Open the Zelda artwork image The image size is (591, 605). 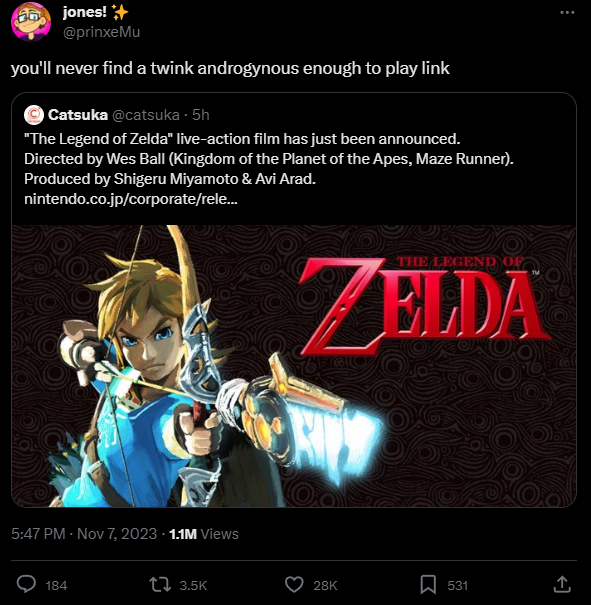click(294, 366)
